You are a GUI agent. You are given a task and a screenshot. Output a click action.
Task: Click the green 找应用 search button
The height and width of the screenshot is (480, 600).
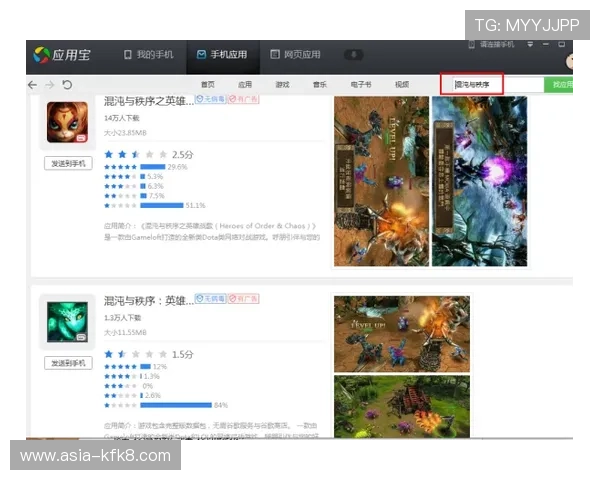click(x=559, y=85)
